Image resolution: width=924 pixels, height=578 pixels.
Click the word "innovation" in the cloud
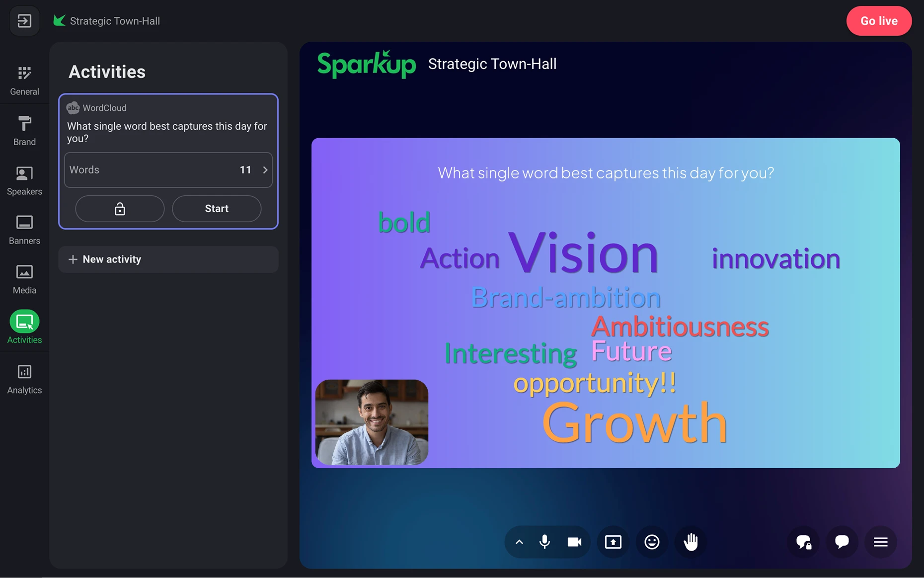[x=776, y=258]
